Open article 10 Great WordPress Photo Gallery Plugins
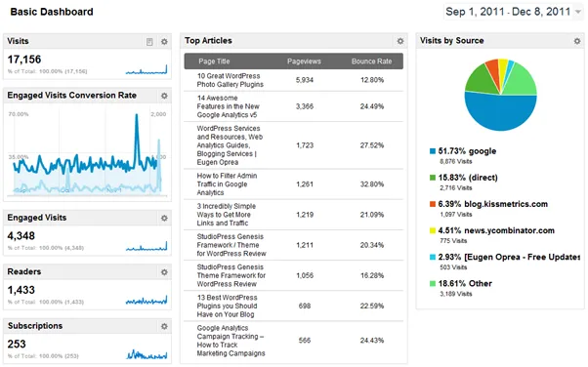This screenshot has height=367, width=588. point(231,80)
